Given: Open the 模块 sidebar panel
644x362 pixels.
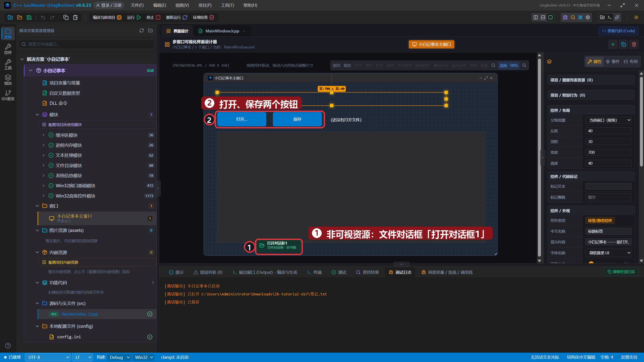Looking at the screenshot, I should pos(8,80).
